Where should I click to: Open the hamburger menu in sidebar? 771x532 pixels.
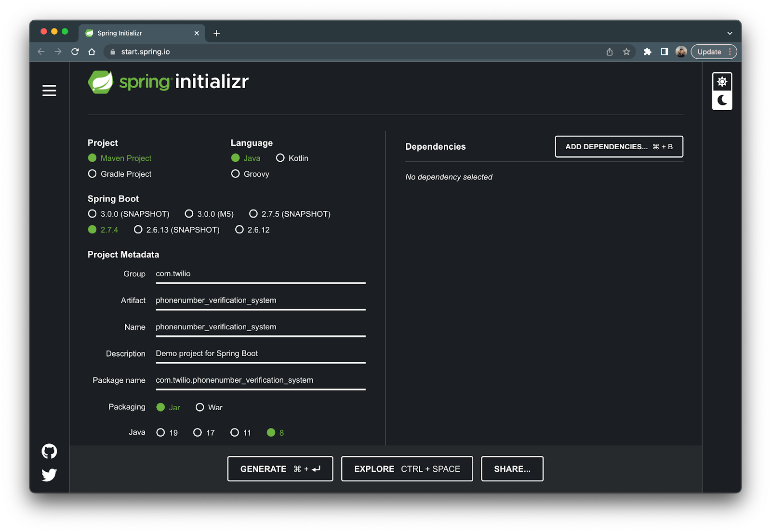[x=49, y=91]
